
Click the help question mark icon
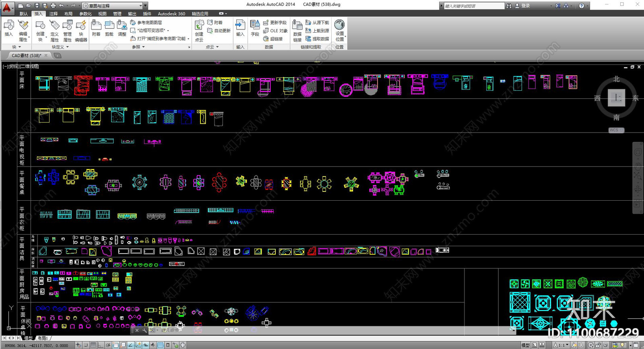point(582,6)
